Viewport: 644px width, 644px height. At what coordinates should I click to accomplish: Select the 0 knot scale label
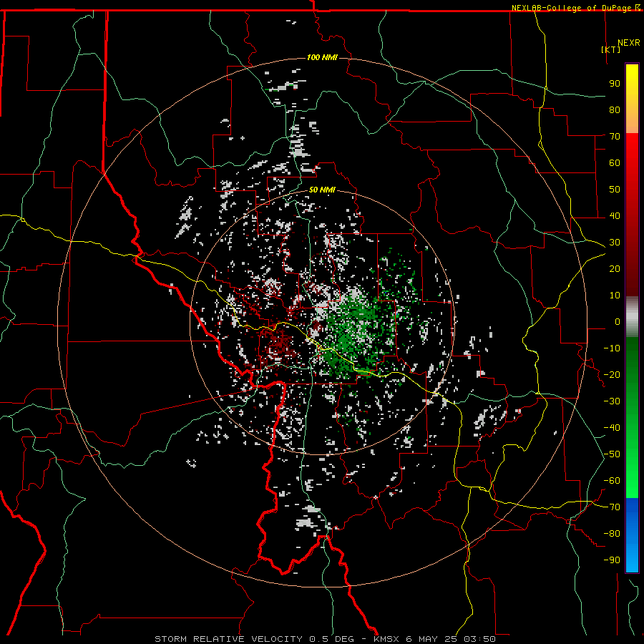point(618,321)
